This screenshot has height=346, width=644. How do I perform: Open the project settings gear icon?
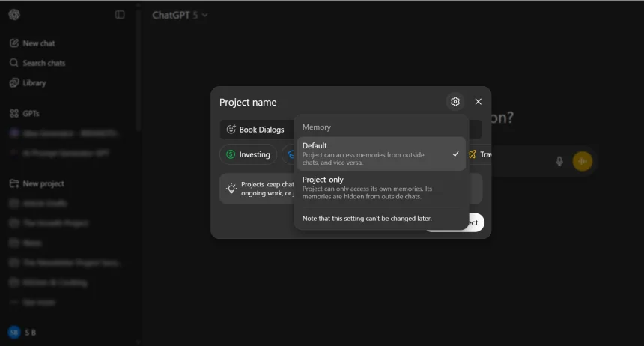coord(455,102)
